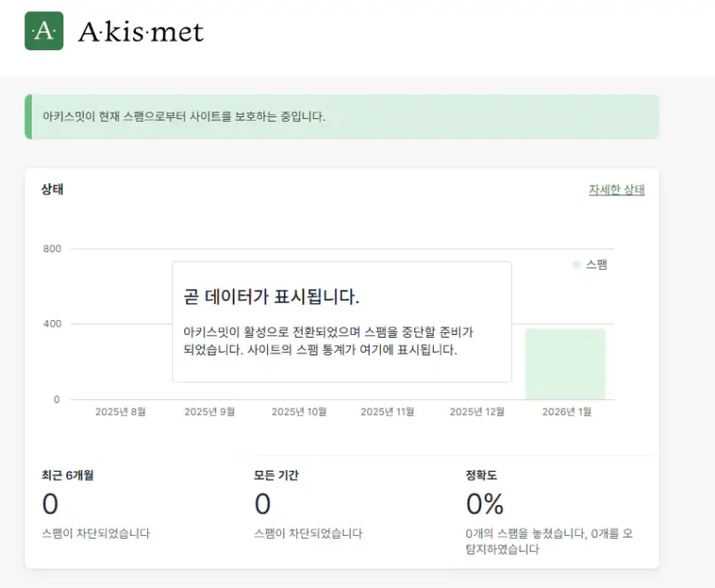Click the 최근 6개월 statistic label
The height and width of the screenshot is (588, 715).
coord(68,475)
